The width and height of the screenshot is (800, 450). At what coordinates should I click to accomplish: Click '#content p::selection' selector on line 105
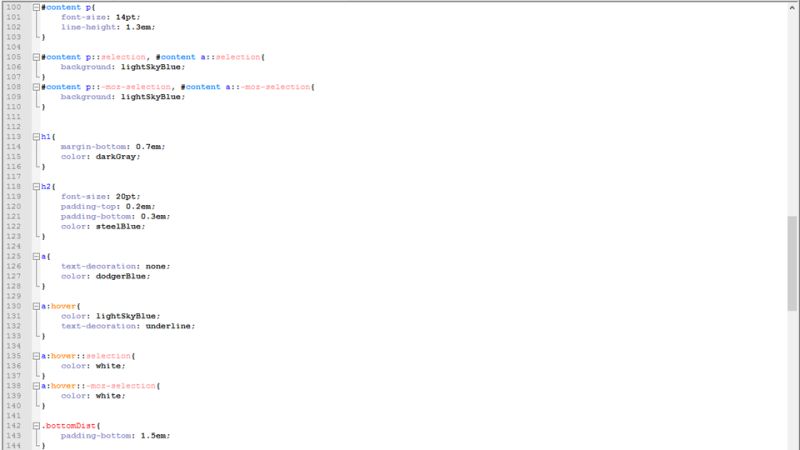pos(93,57)
